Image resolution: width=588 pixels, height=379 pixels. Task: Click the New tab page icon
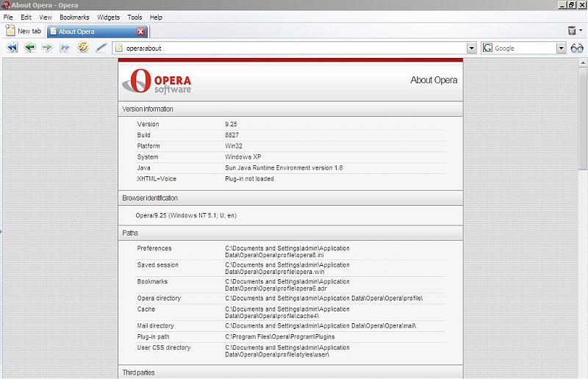pyautogui.click(x=10, y=31)
